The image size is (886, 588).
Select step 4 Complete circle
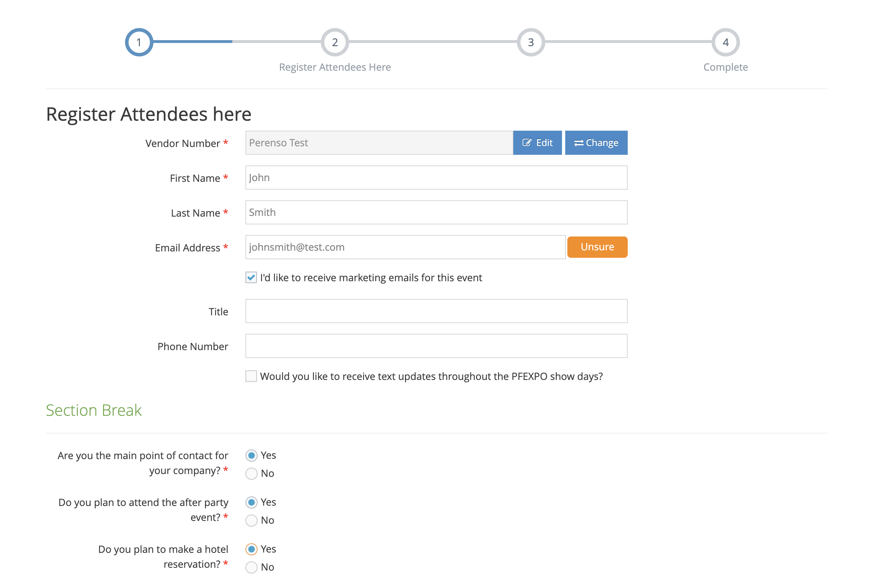(x=725, y=42)
